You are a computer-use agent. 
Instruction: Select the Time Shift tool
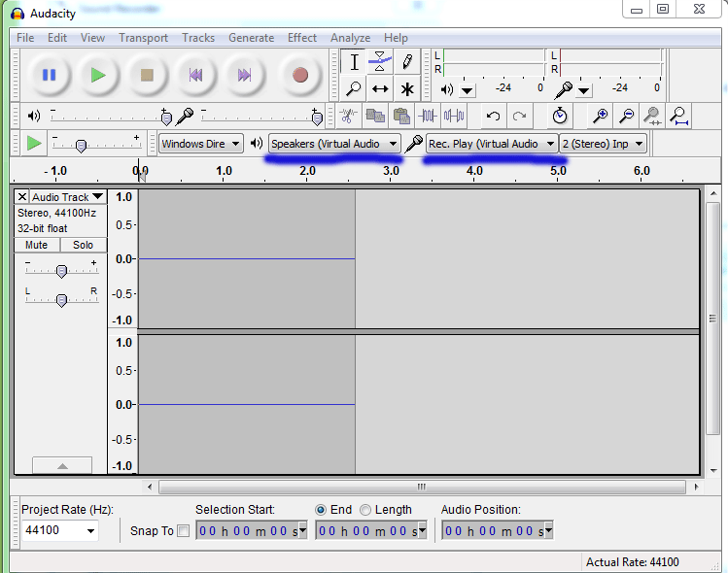(380, 88)
